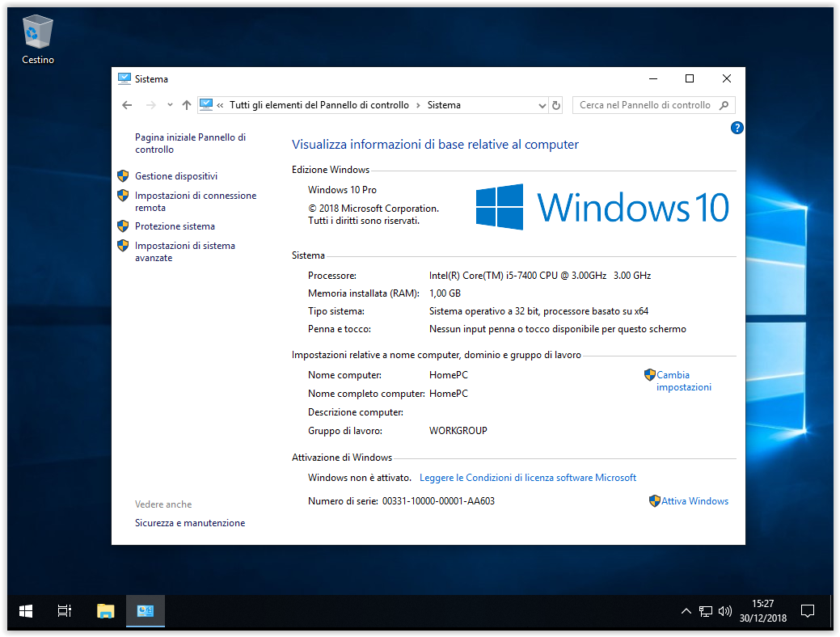
Task: Open the Windows Start menu
Action: (x=26, y=611)
